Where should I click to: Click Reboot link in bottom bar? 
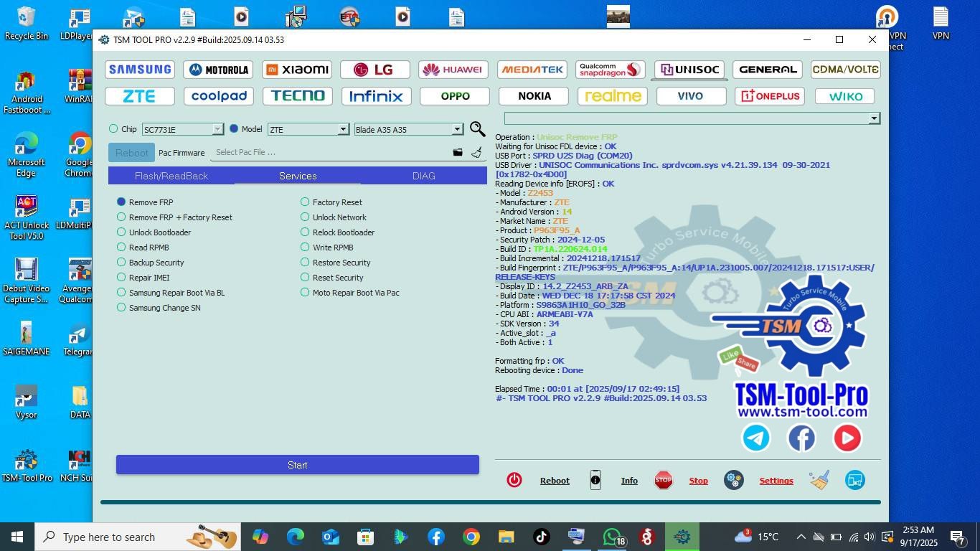555,481
